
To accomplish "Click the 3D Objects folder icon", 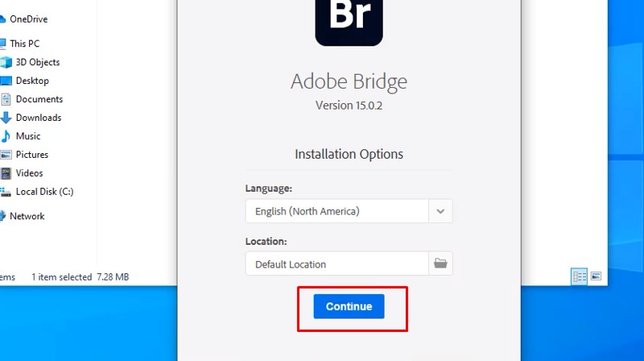I will click(x=6, y=62).
